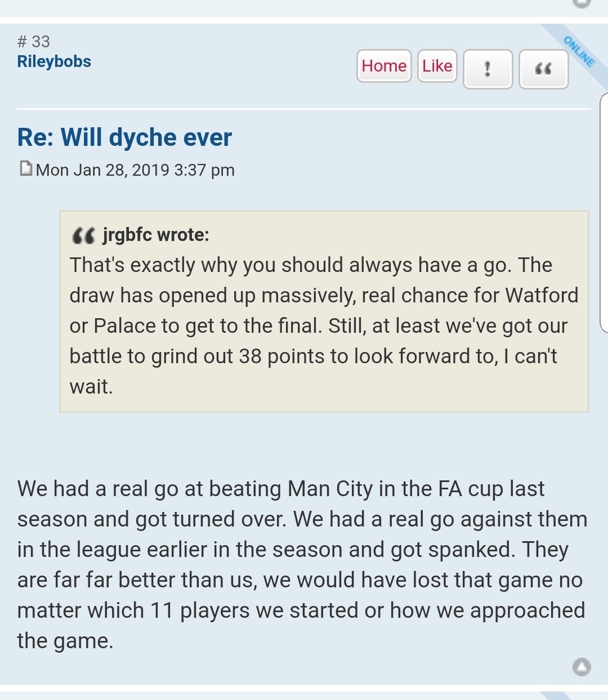Click the final words 'the game.' of the post
Viewport: 608px width, 700px height.
coord(65,641)
